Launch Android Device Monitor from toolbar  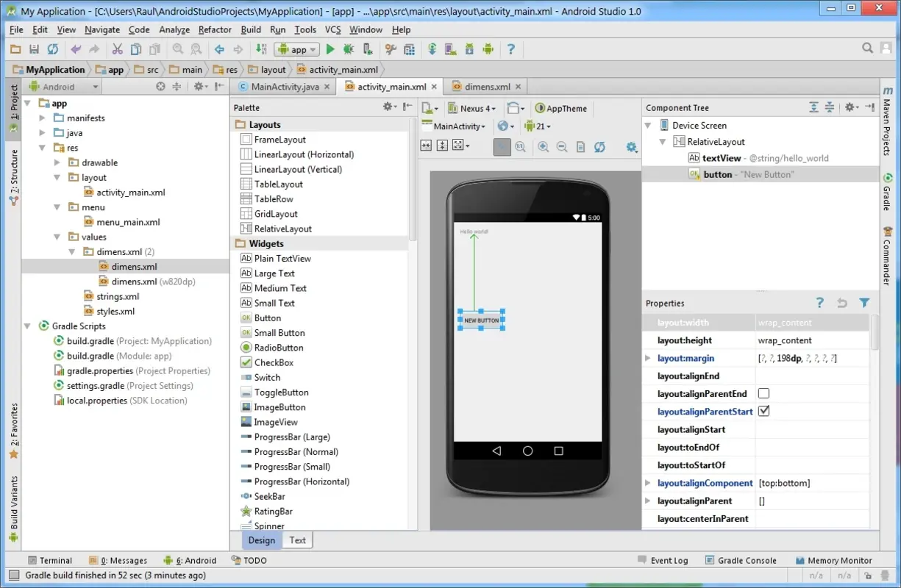[x=488, y=49]
